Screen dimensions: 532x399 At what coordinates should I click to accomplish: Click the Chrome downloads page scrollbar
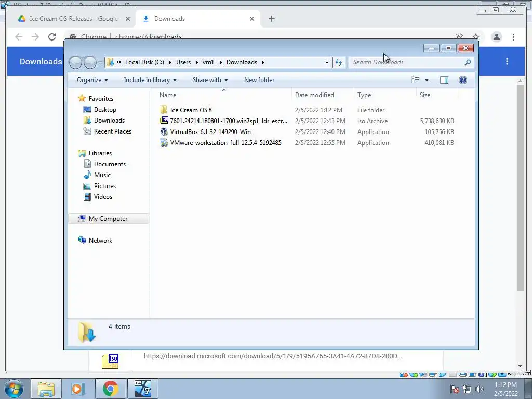(520, 187)
